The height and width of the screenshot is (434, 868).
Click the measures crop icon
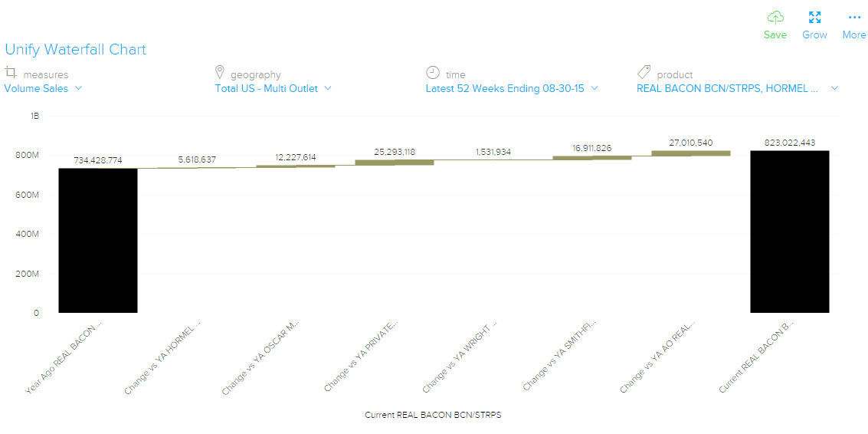pyautogui.click(x=11, y=74)
